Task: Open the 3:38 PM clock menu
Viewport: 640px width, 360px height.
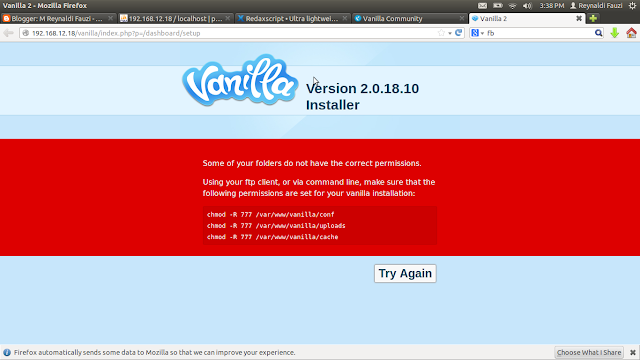Action: click(x=551, y=6)
